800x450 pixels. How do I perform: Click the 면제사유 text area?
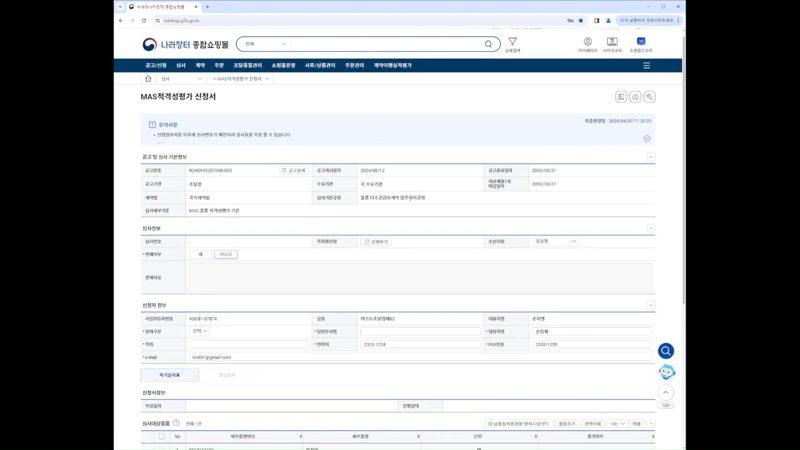[x=420, y=278]
